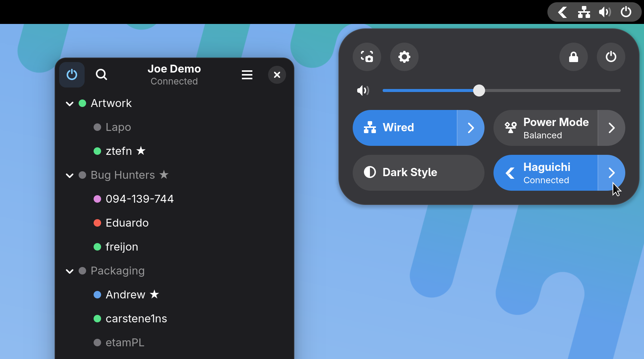This screenshot has height=359, width=644.
Task: Take a screenshot from quick settings
Action: tap(367, 57)
